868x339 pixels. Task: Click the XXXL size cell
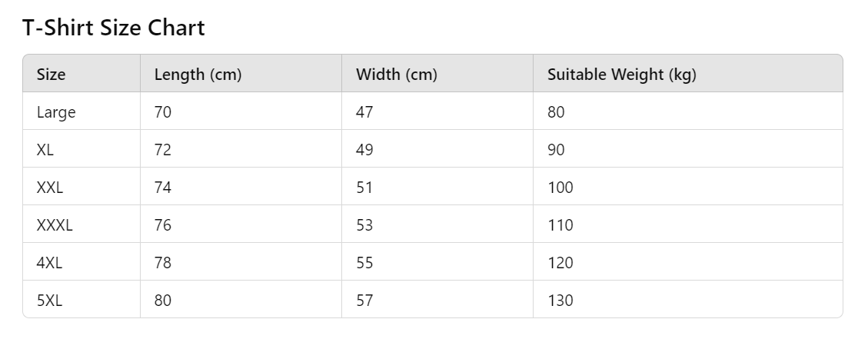click(x=81, y=224)
